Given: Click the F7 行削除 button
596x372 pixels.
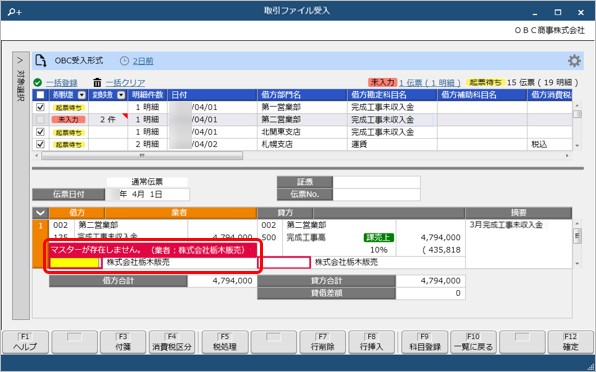Looking at the screenshot, I should click(x=322, y=342).
